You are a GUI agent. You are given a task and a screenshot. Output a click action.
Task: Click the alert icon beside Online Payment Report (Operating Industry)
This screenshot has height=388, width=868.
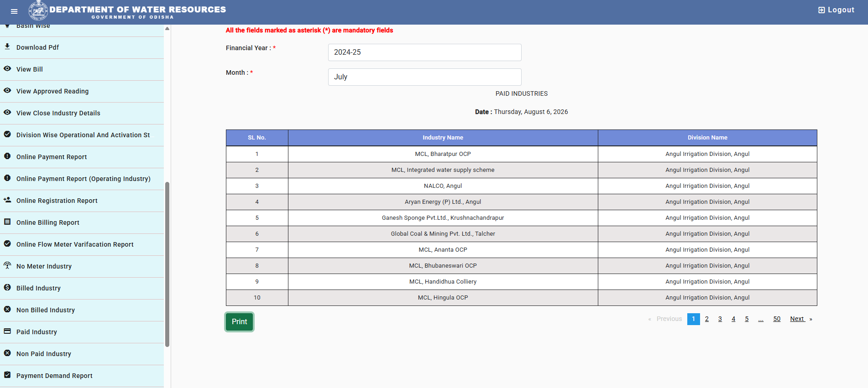[x=7, y=178]
